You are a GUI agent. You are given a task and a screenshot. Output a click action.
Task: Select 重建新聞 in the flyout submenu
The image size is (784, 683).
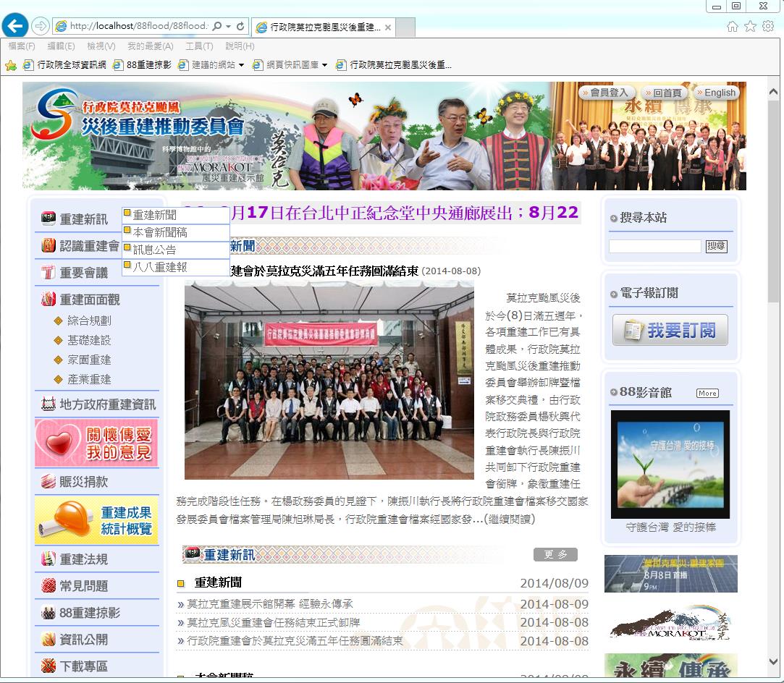(x=176, y=216)
